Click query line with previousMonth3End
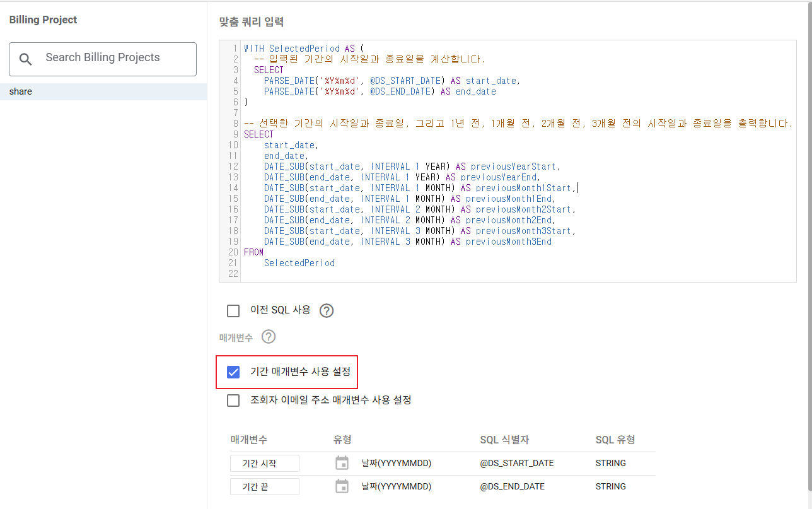812x509 pixels. (x=408, y=242)
